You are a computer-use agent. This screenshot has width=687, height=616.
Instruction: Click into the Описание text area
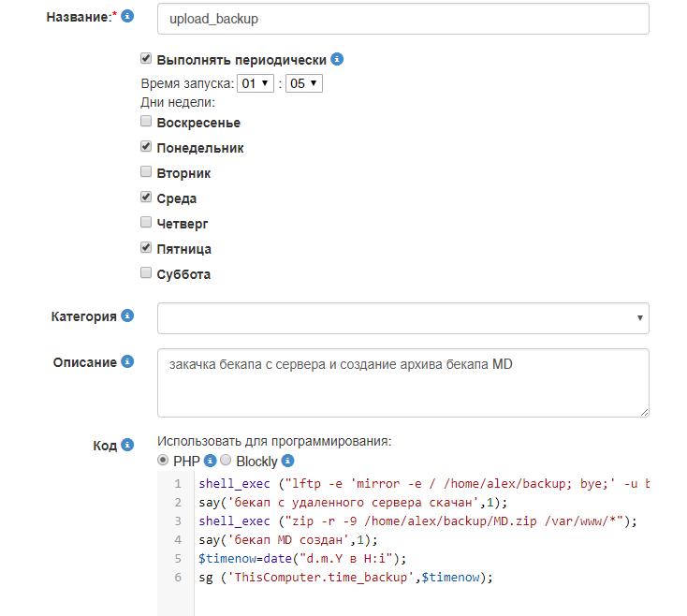402,382
